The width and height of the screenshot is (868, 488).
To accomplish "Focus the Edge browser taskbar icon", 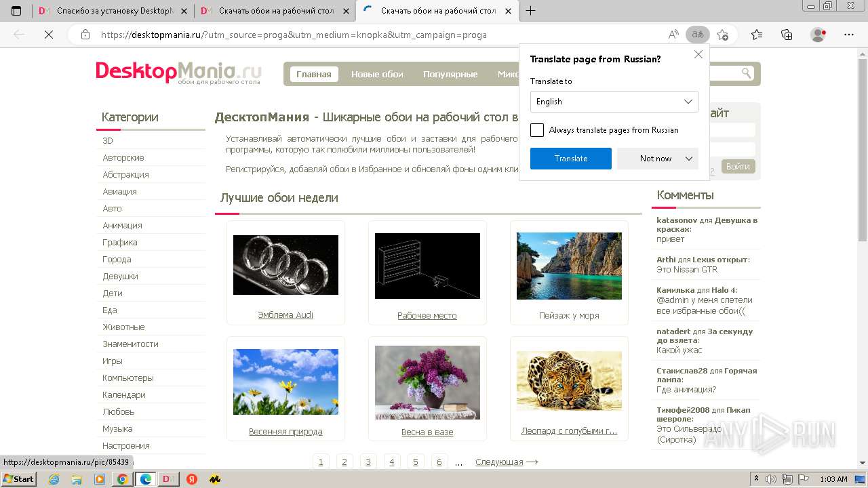I will click(145, 479).
